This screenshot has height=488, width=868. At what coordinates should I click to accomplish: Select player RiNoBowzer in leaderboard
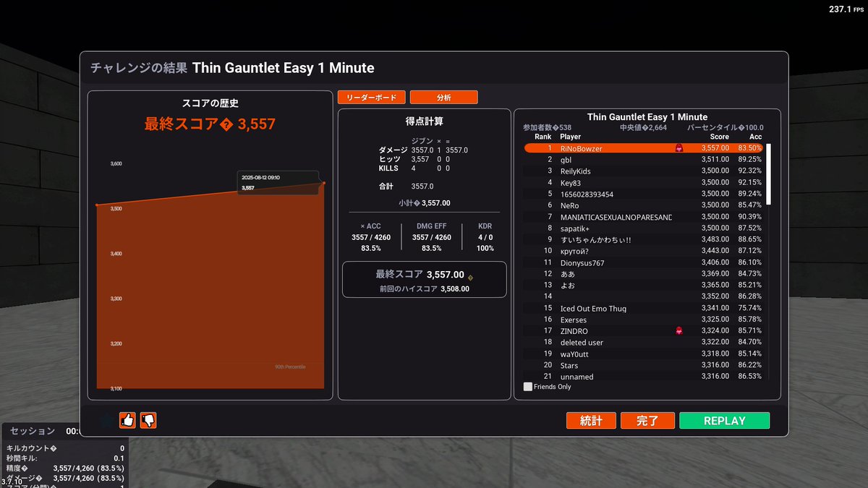[x=644, y=148]
